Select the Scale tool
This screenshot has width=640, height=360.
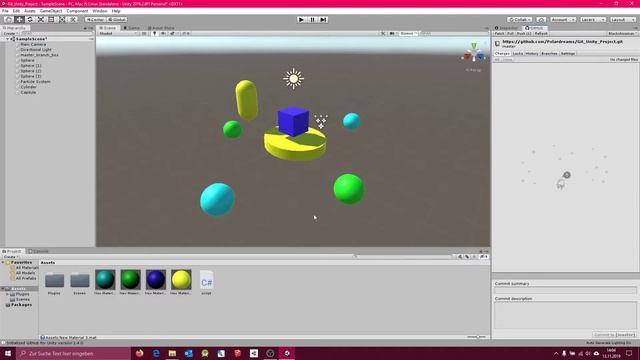point(40,20)
